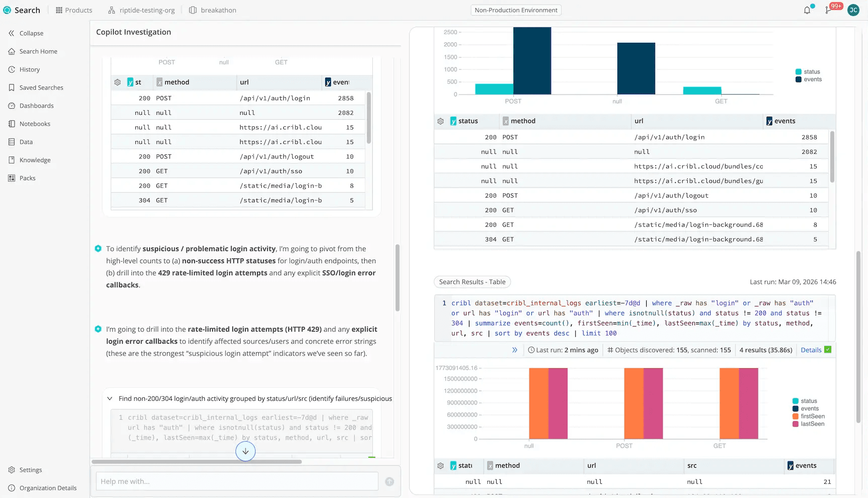This screenshot has height=498, width=868.
Task: Open the Notebooks section
Action: pyautogui.click(x=35, y=123)
